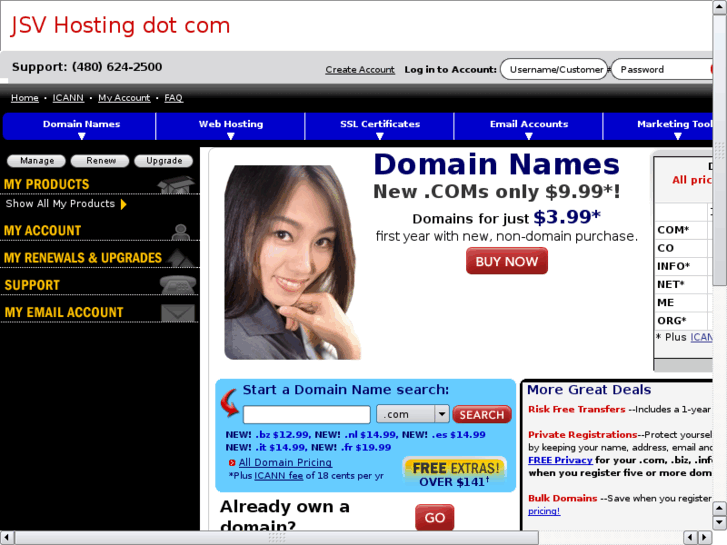Click the horizontal scrollbar thumb

pyautogui.click(x=277, y=538)
